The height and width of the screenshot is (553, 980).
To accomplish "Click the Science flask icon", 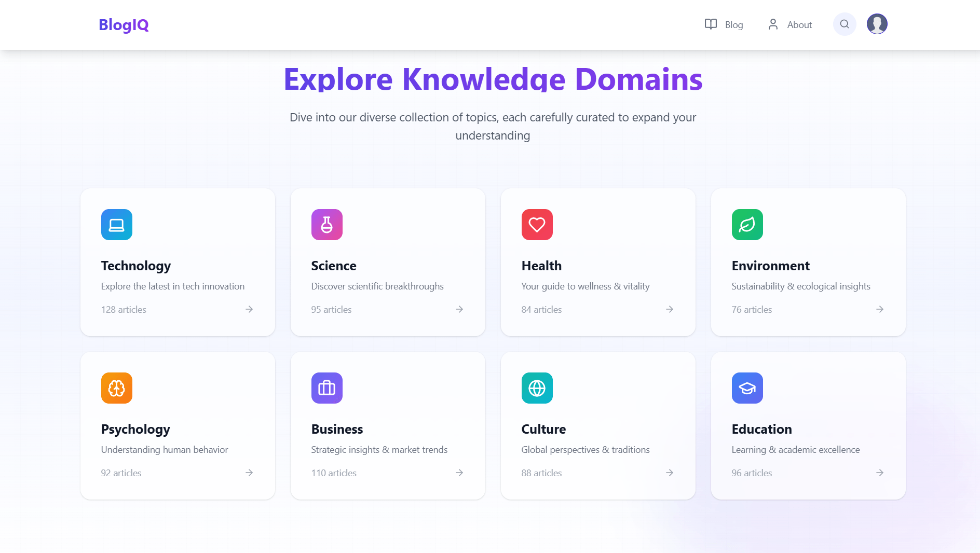I will click(x=326, y=225).
